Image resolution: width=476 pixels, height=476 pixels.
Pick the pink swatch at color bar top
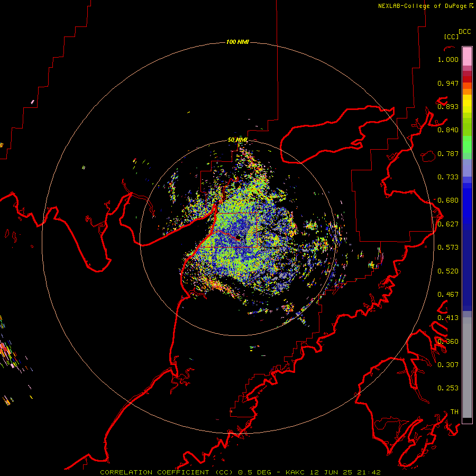coord(467,57)
